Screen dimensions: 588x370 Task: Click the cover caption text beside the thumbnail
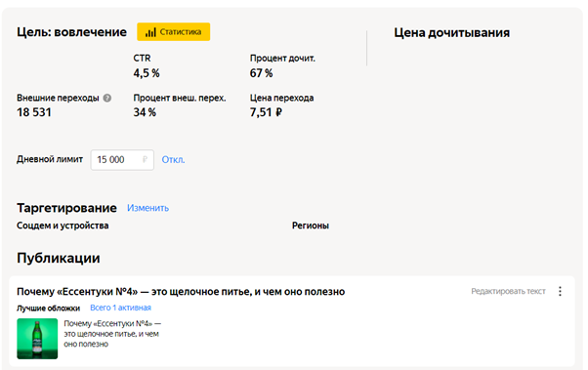(x=112, y=334)
